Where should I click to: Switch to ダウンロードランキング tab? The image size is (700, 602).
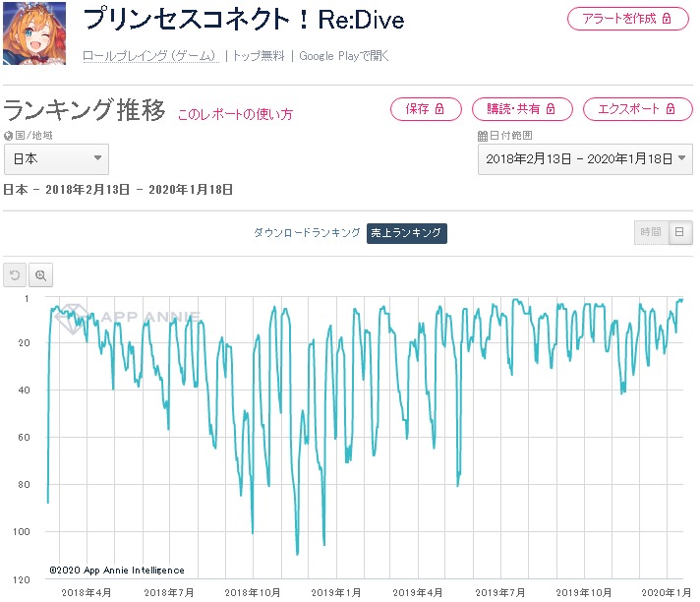[x=307, y=233]
